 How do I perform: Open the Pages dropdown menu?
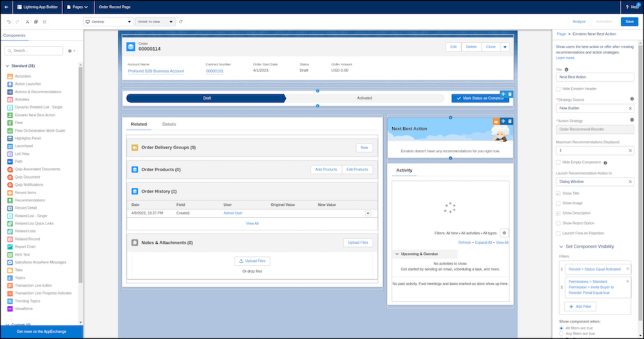tap(77, 7)
